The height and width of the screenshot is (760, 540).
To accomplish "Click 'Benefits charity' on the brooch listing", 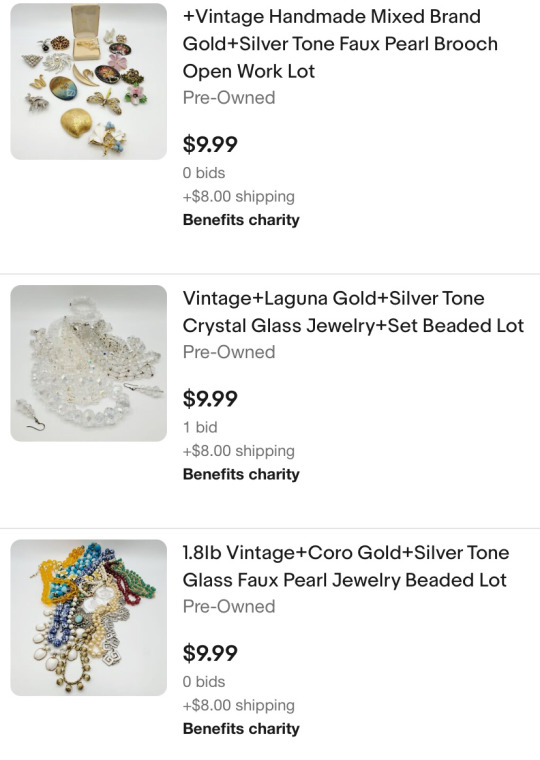I will pos(241,220).
